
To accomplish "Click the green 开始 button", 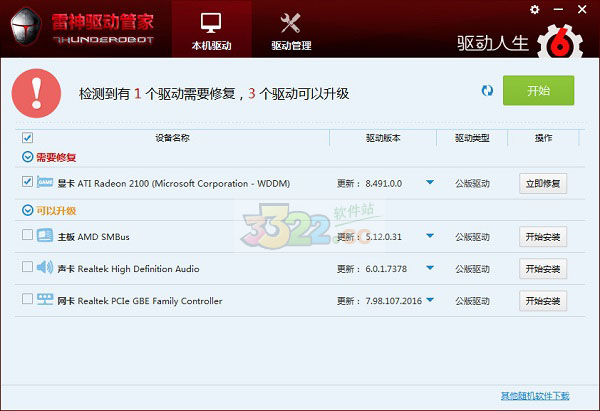I will click(538, 90).
